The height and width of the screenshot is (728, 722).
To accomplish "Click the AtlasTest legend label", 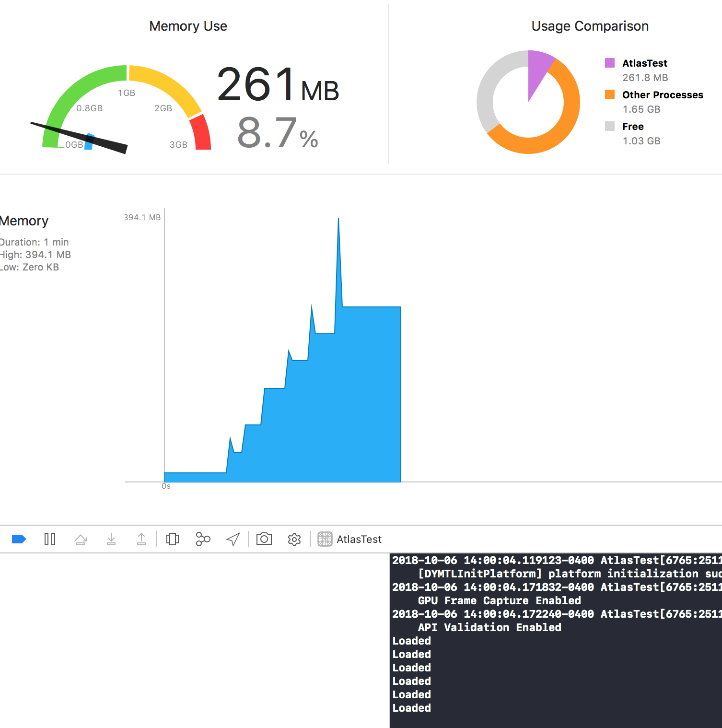I will tap(645, 63).
